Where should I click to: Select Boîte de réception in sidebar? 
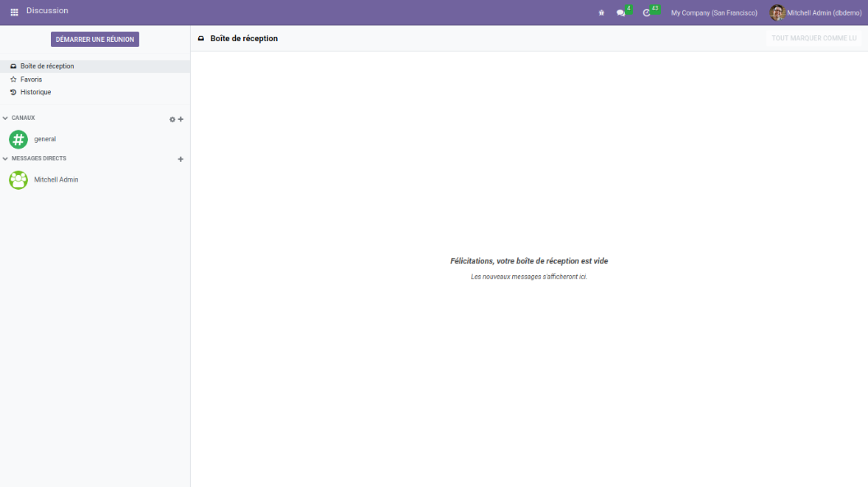(x=47, y=67)
